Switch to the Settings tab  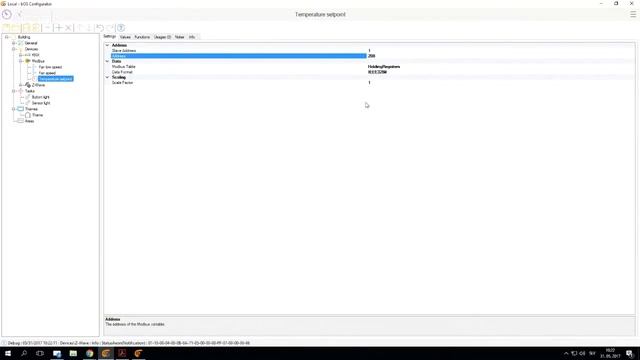click(109, 37)
